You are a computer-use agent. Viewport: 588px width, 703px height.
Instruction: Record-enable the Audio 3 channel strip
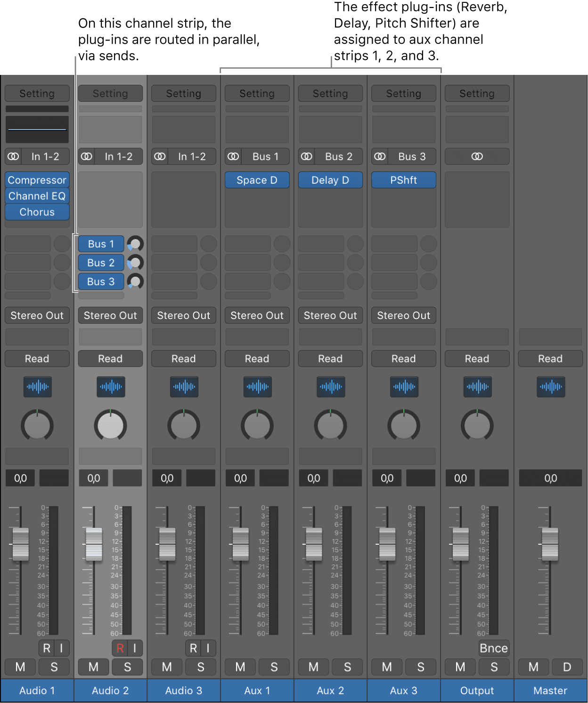[x=193, y=648]
